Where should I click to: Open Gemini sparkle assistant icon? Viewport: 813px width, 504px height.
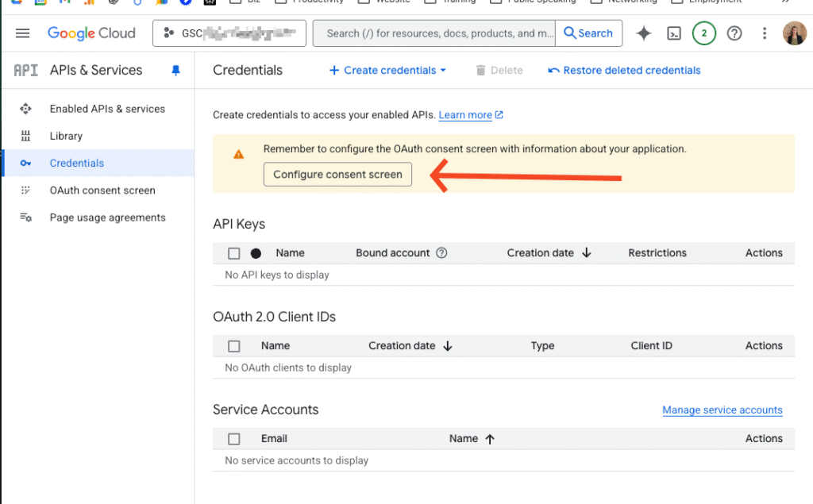click(x=643, y=33)
